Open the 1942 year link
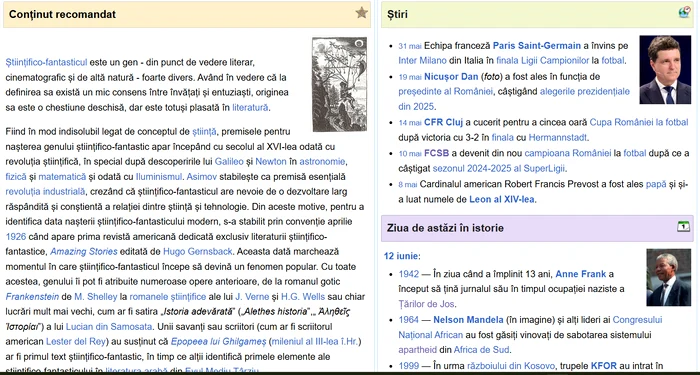 click(x=408, y=274)
